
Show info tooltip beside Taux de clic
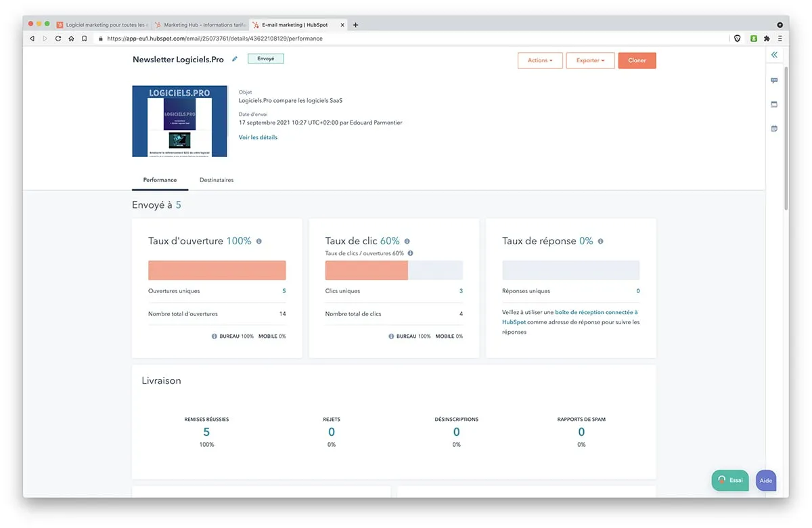click(x=407, y=241)
